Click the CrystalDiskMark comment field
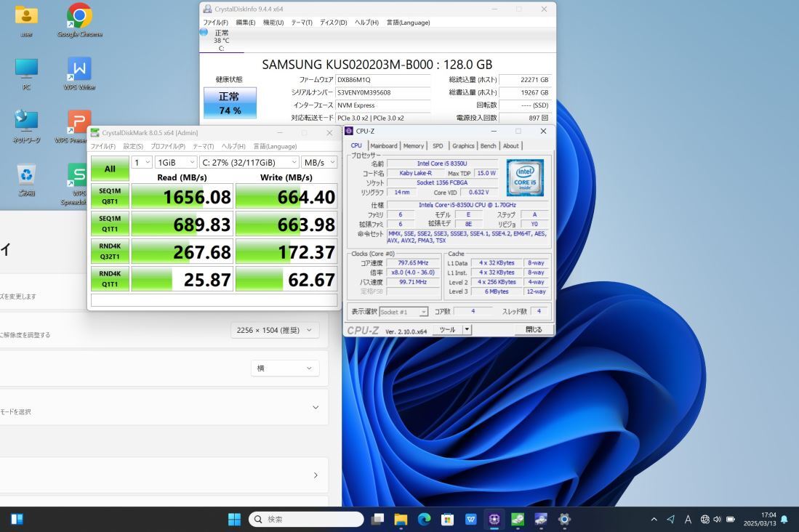 [214, 299]
